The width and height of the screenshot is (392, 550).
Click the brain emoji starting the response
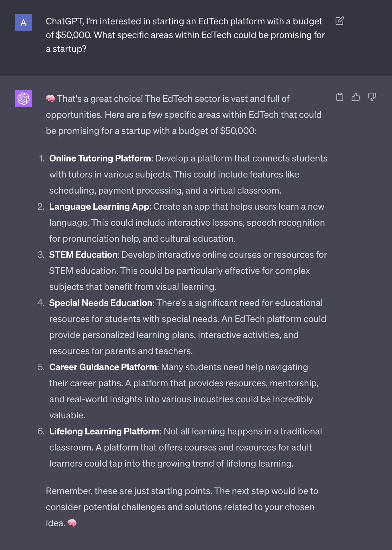(x=50, y=99)
